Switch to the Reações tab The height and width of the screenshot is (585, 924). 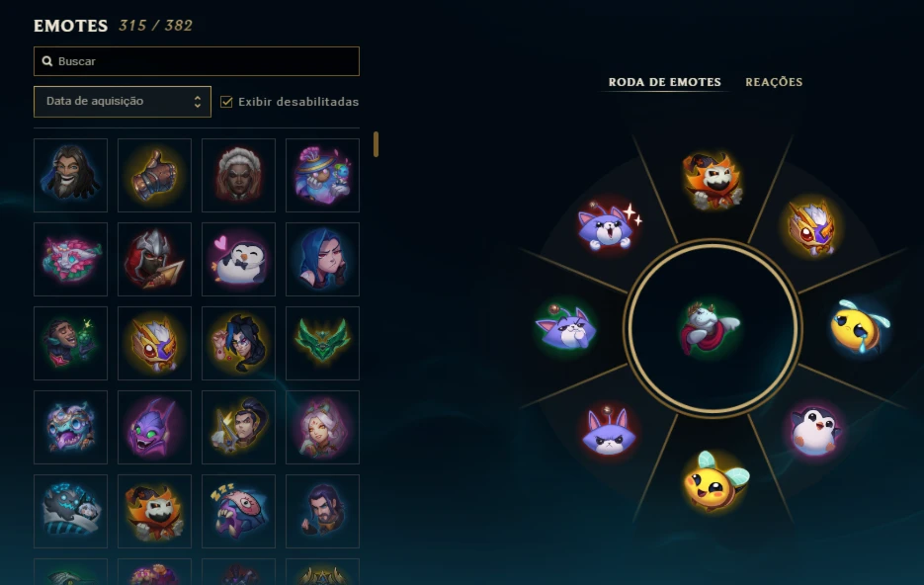[x=774, y=82]
